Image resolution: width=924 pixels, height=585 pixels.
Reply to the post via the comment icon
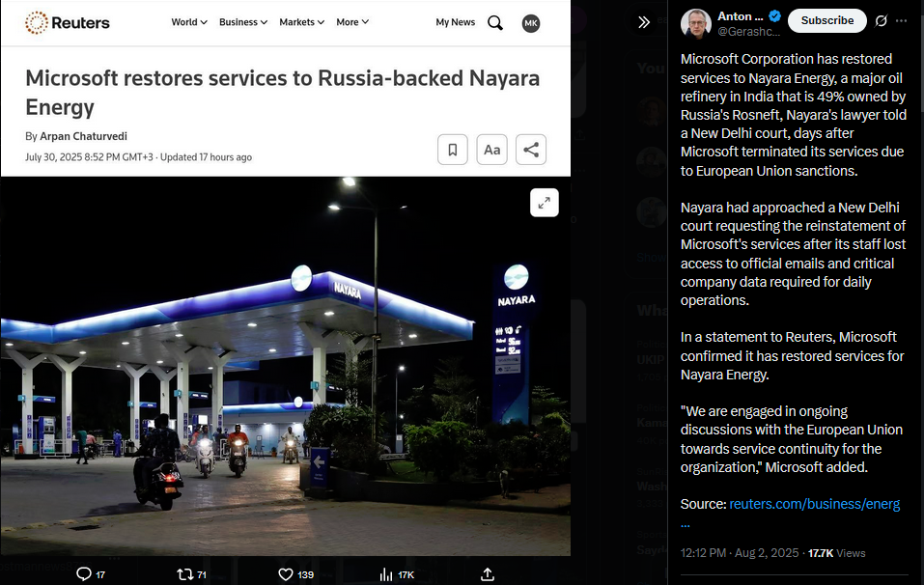pyautogui.click(x=84, y=573)
